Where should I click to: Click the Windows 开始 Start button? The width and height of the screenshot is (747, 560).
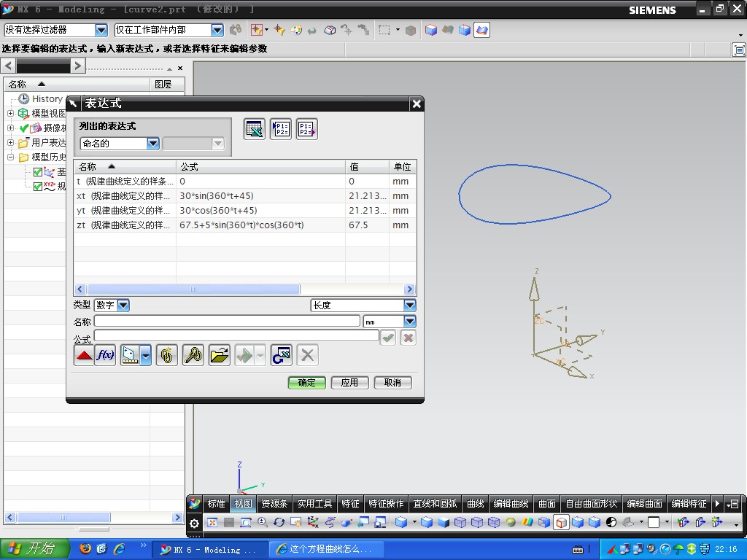(34, 549)
